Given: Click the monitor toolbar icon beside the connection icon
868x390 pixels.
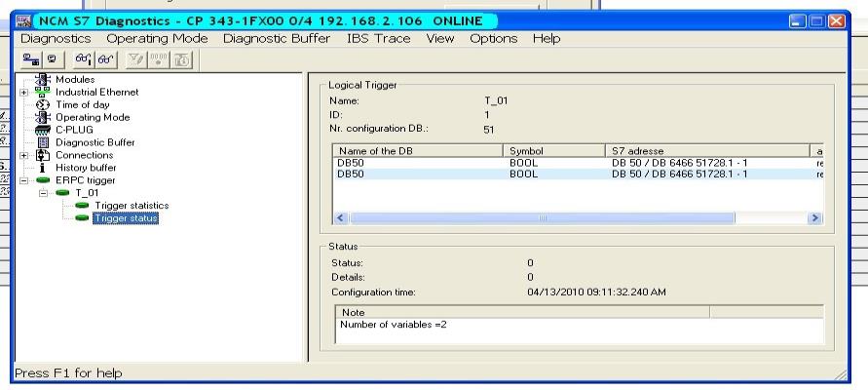Looking at the screenshot, I should [x=52, y=59].
